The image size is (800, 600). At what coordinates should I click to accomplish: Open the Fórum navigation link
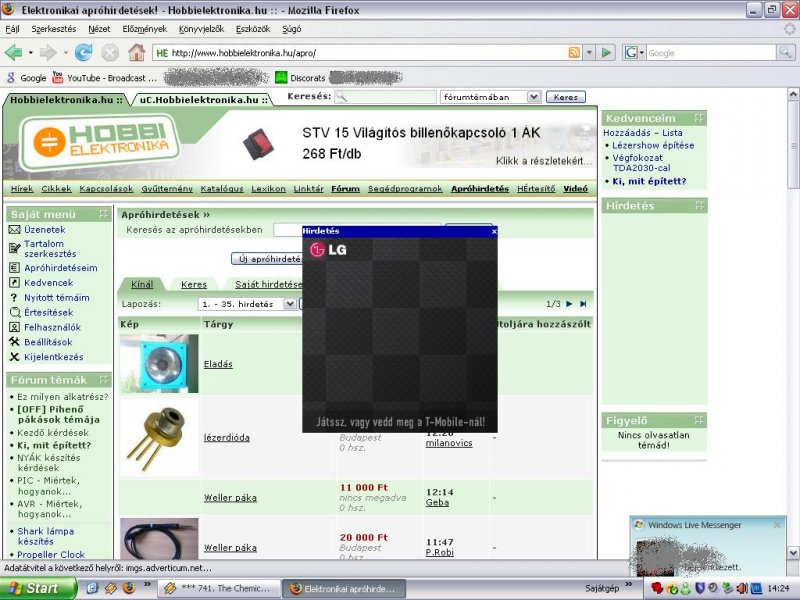pyautogui.click(x=345, y=189)
